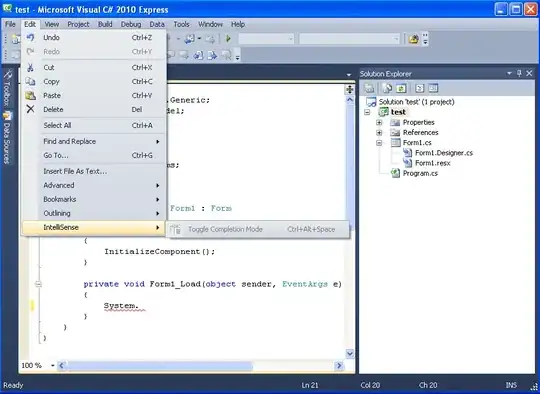Open the Toolbox side panel tab
Screen dimensions: 540x394
click(7, 89)
